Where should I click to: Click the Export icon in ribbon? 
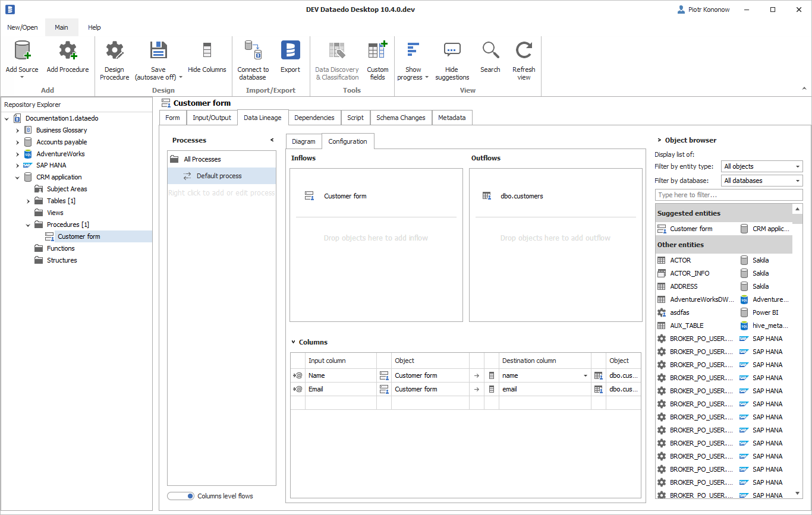click(290, 51)
